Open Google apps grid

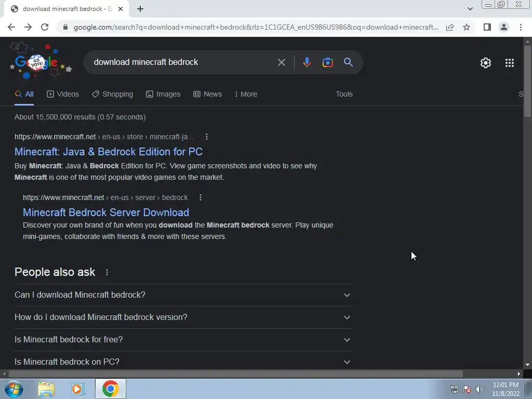510,63
